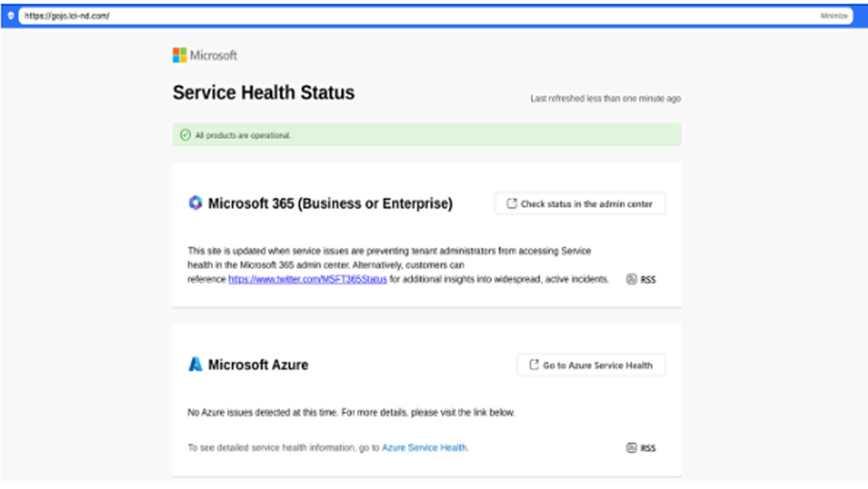868x489 pixels.
Task: Follow the Azure Service Health text link
Action: click(x=424, y=448)
